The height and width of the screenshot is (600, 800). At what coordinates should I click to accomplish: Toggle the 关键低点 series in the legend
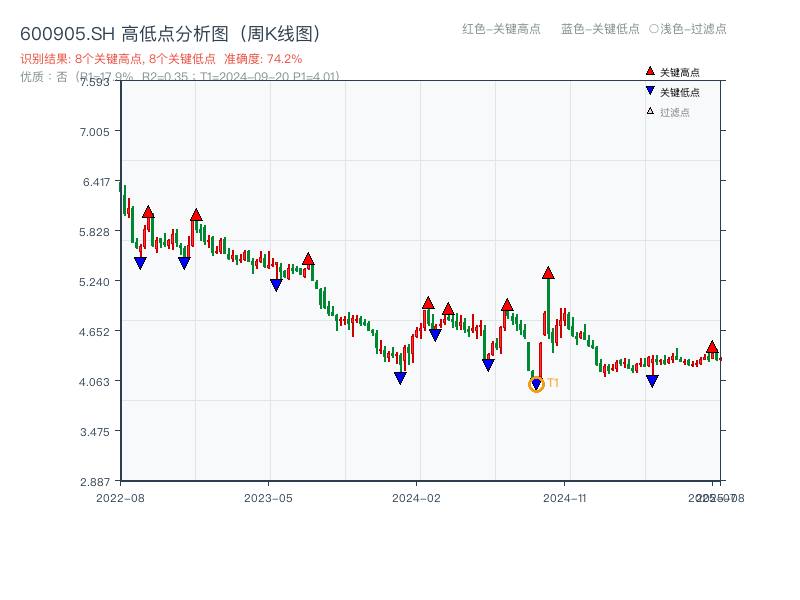tap(680, 93)
